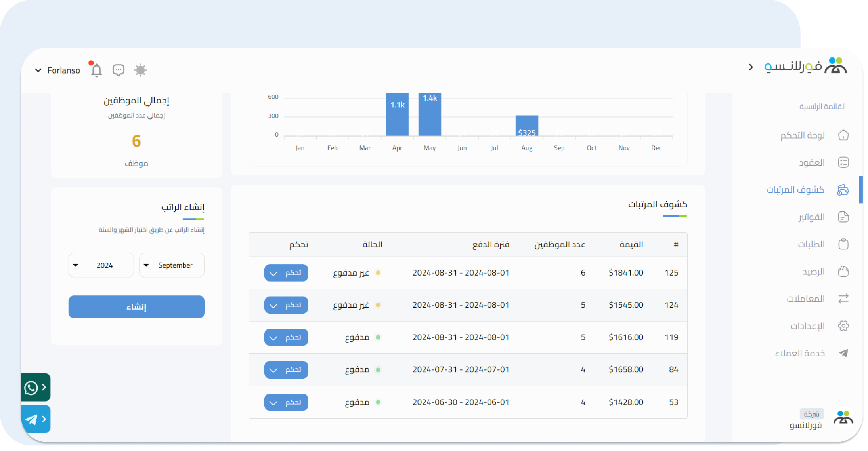Screen dimensions: 868x451
Task: Open the transactions arrows icon
Action: coord(843,299)
